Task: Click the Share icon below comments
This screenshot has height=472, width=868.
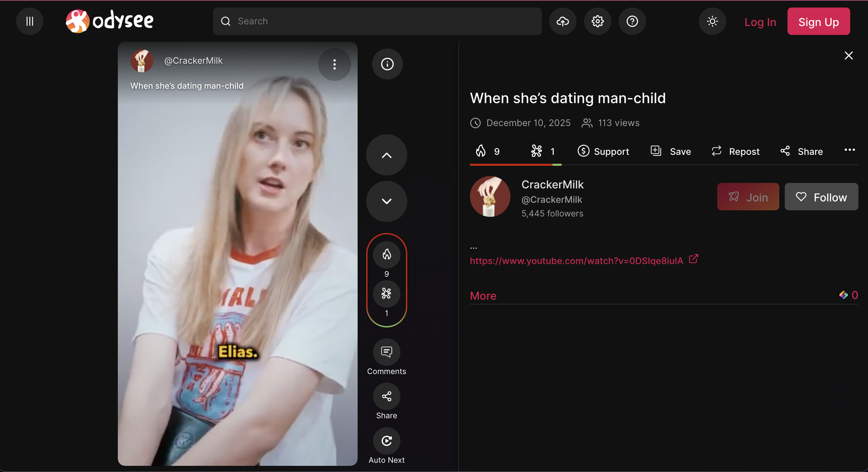Action: pyautogui.click(x=386, y=397)
